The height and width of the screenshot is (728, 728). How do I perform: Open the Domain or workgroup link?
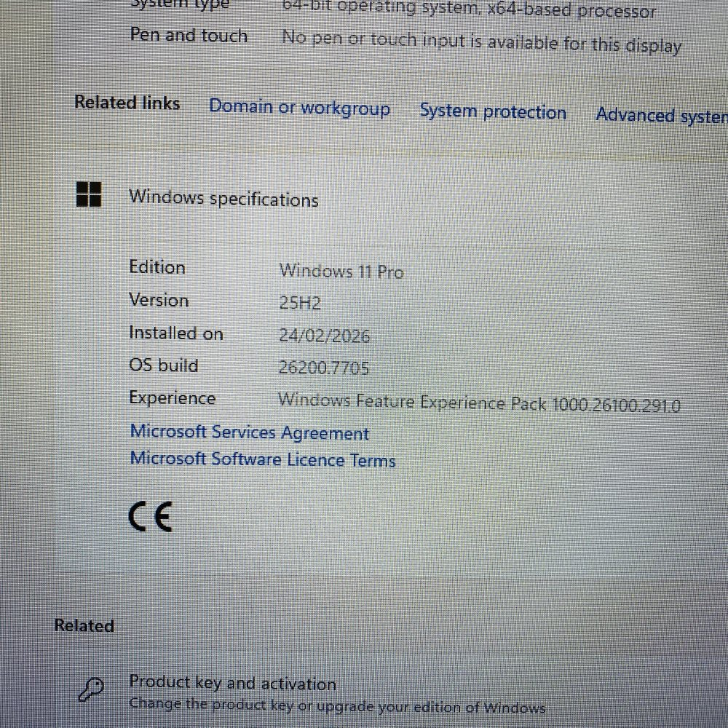tap(299, 107)
